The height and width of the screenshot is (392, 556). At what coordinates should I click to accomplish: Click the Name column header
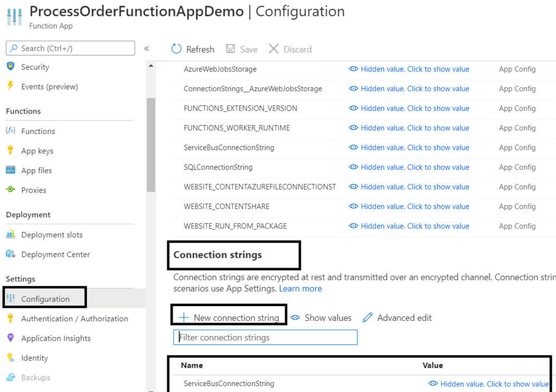192,365
